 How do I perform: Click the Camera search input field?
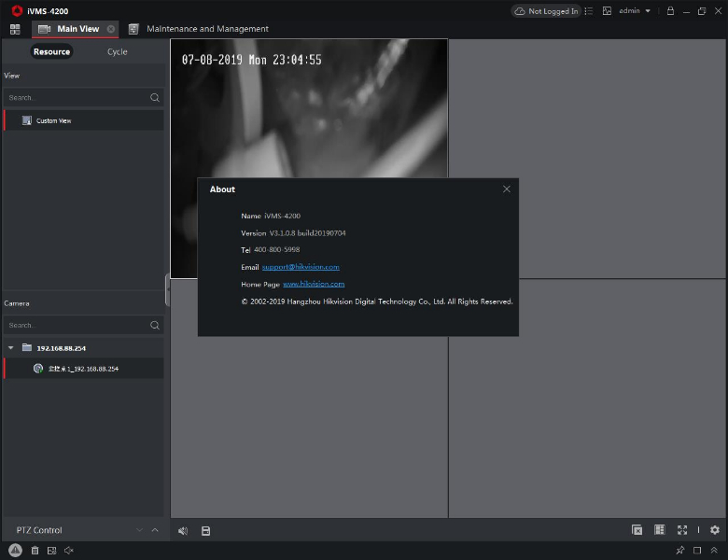77,325
